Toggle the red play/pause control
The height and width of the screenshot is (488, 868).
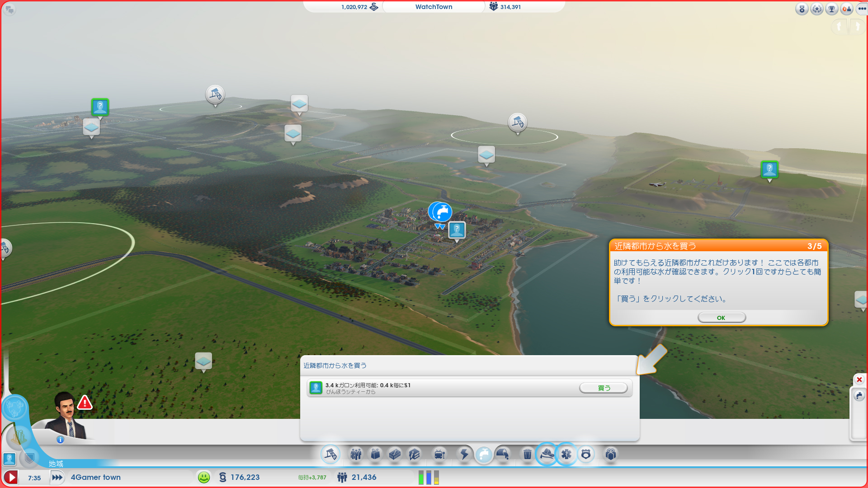click(11, 477)
